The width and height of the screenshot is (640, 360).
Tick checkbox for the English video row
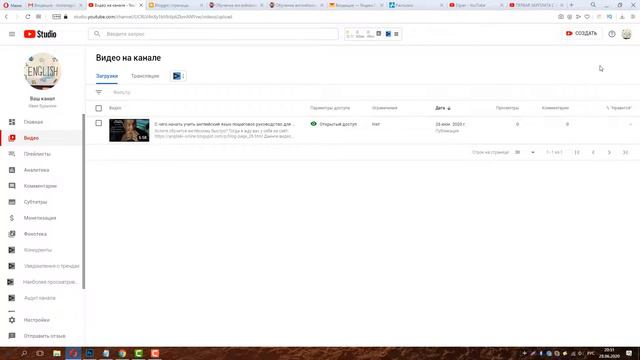(99, 123)
